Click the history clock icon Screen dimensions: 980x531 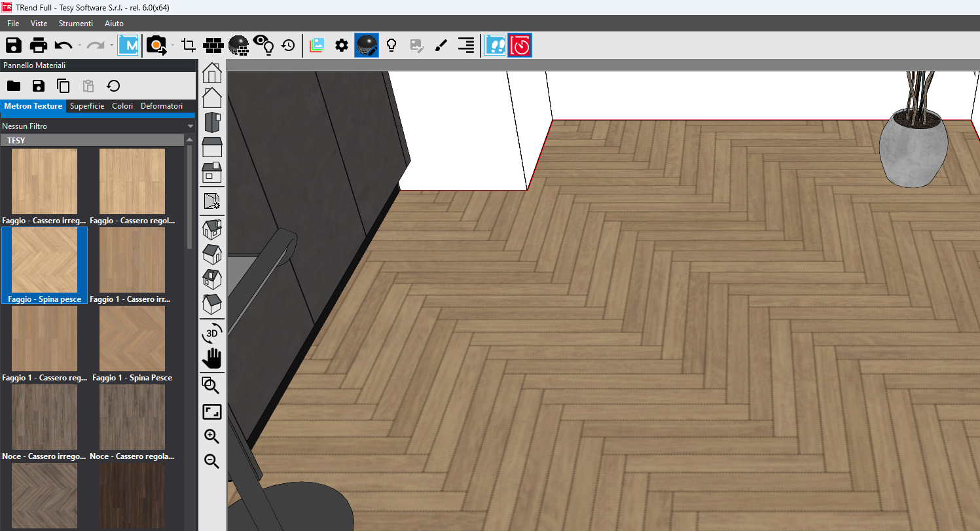coord(288,45)
